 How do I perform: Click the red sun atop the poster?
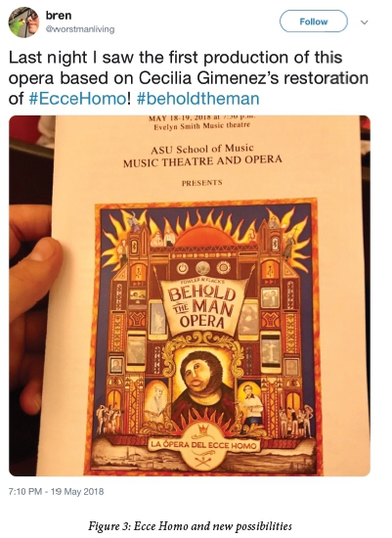click(x=205, y=235)
